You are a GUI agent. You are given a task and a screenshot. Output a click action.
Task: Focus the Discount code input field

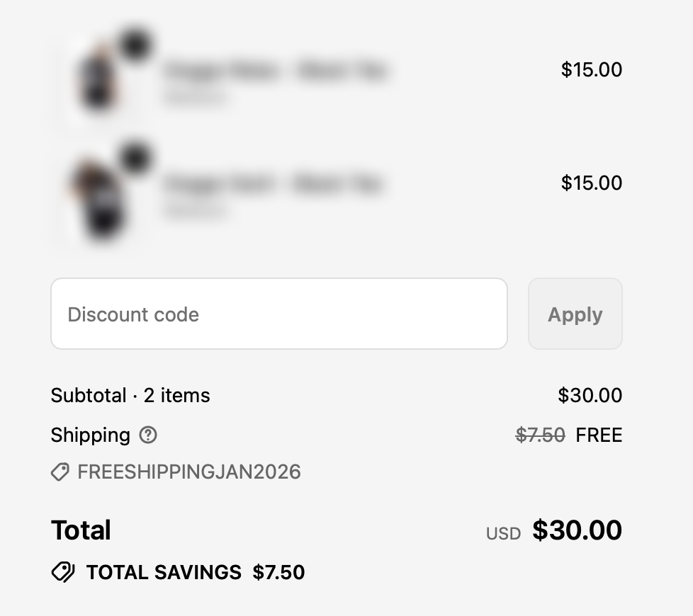point(279,314)
